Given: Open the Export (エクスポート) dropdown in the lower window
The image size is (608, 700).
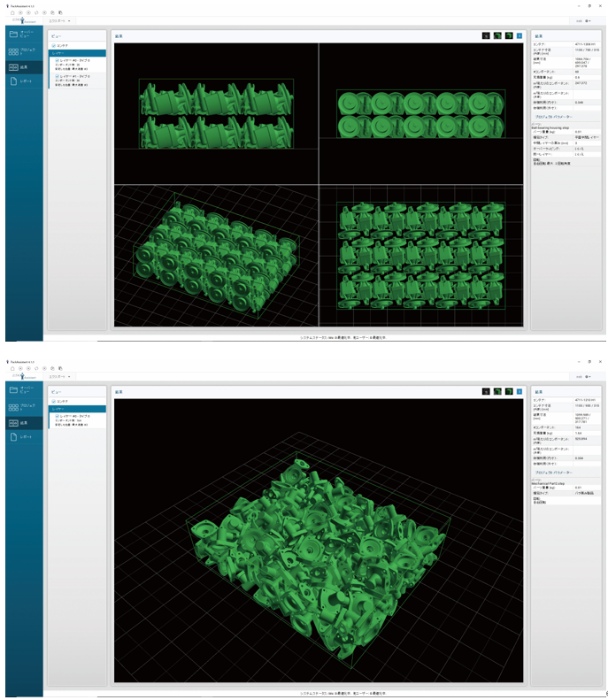Looking at the screenshot, I should [x=60, y=375].
